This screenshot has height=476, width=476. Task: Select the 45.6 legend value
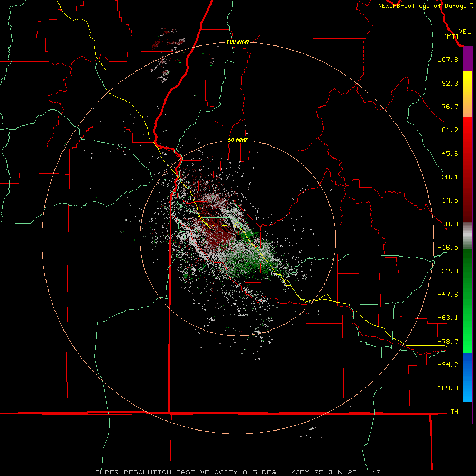coord(450,153)
